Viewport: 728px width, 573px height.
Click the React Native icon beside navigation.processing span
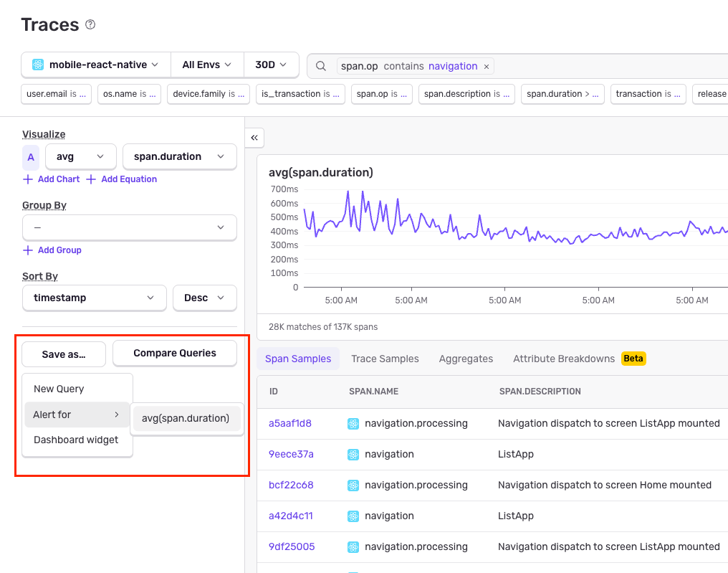click(353, 423)
